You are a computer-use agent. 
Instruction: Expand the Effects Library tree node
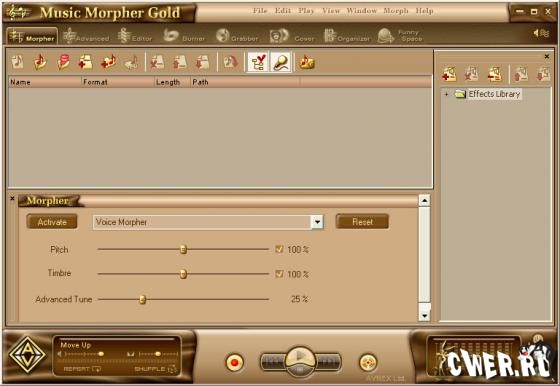446,94
